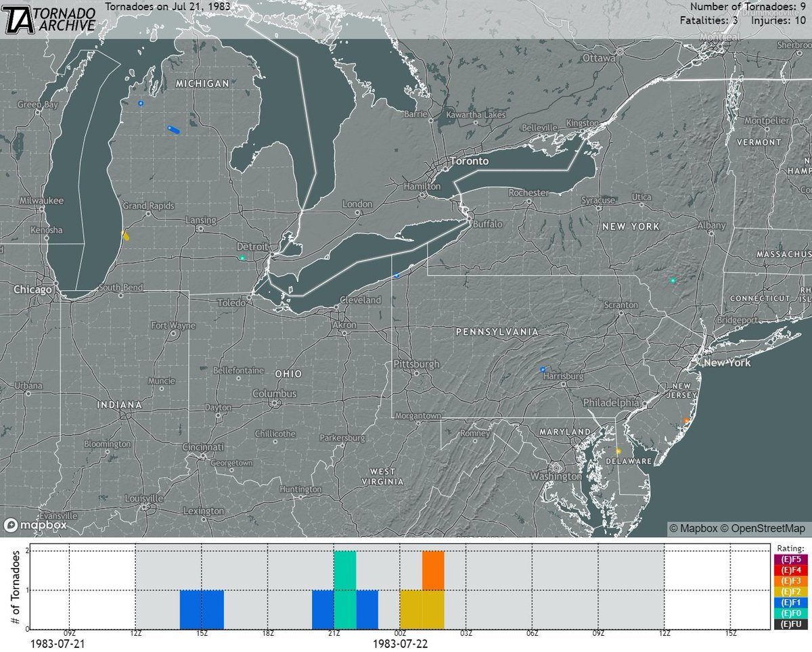Click the (E)F5 purple legend swatch
The height and width of the screenshot is (652, 812).
click(790, 559)
